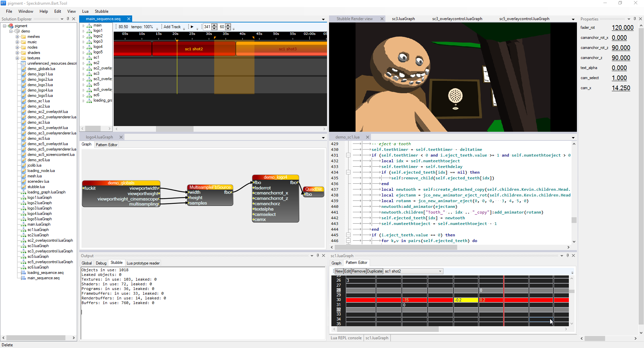Image resolution: width=644 pixels, height=348 pixels.
Task: Collapse the pigment solution tree node
Action: tap(5, 26)
